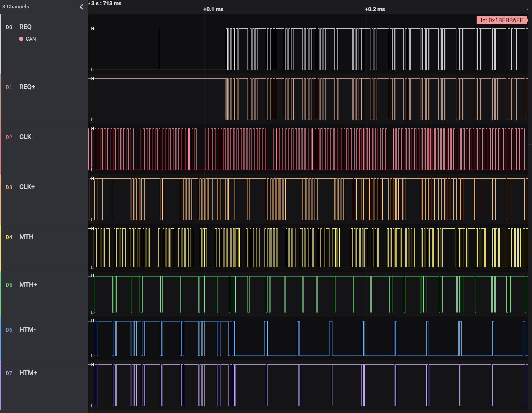
Task: Click the CLK- channel name
Action: pos(26,137)
